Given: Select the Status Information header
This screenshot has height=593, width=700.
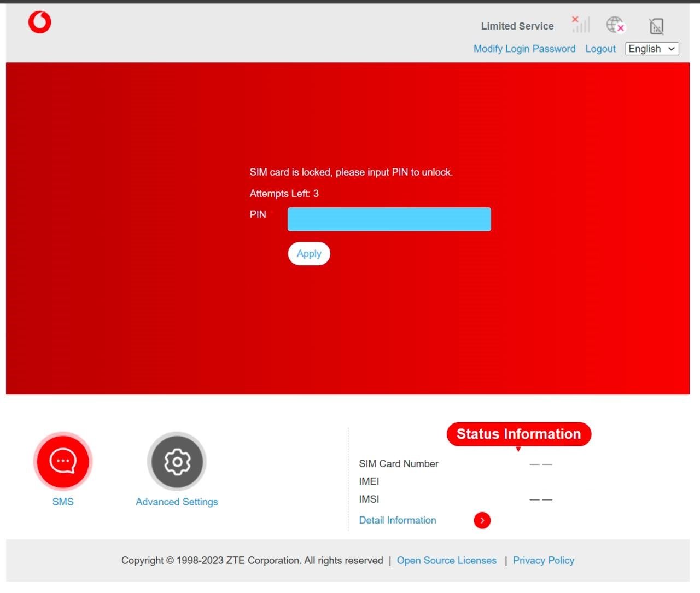Looking at the screenshot, I should coord(518,434).
